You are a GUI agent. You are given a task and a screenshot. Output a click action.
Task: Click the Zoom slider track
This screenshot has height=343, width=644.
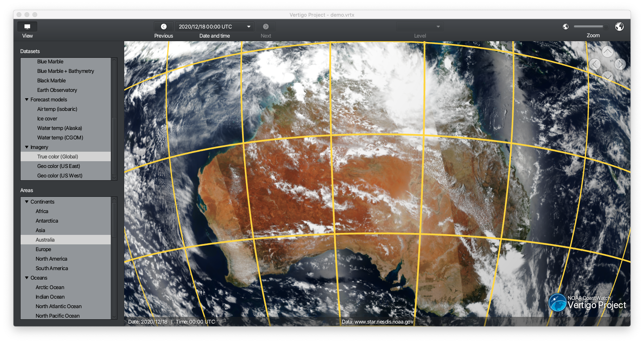tap(588, 27)
